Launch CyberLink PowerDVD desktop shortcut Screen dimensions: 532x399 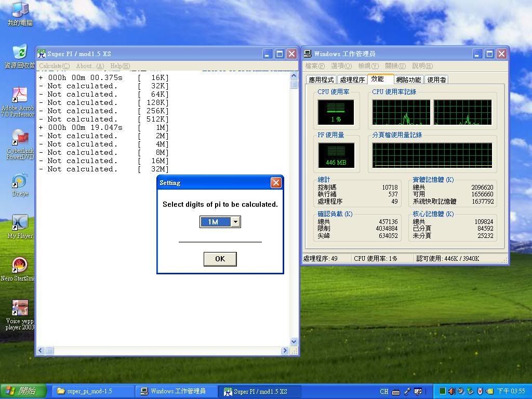[x=20, y=138]
